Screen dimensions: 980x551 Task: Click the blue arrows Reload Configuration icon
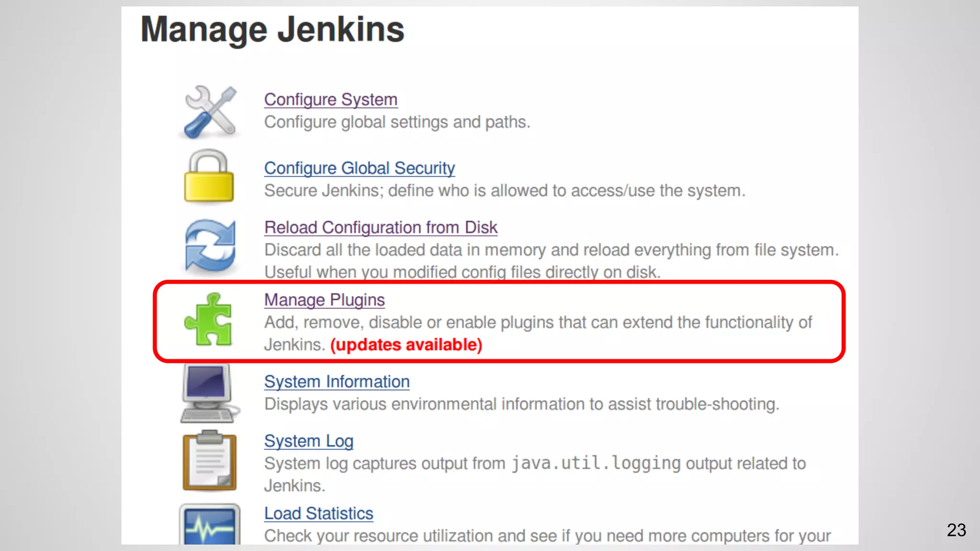pyautogui.click(x=210, y=245)
